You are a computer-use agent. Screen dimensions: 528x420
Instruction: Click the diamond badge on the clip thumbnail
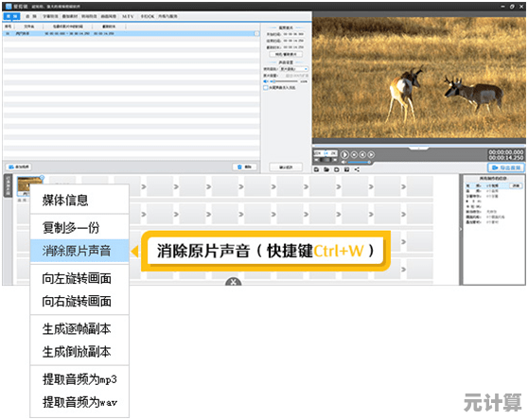tap(42, 177)
